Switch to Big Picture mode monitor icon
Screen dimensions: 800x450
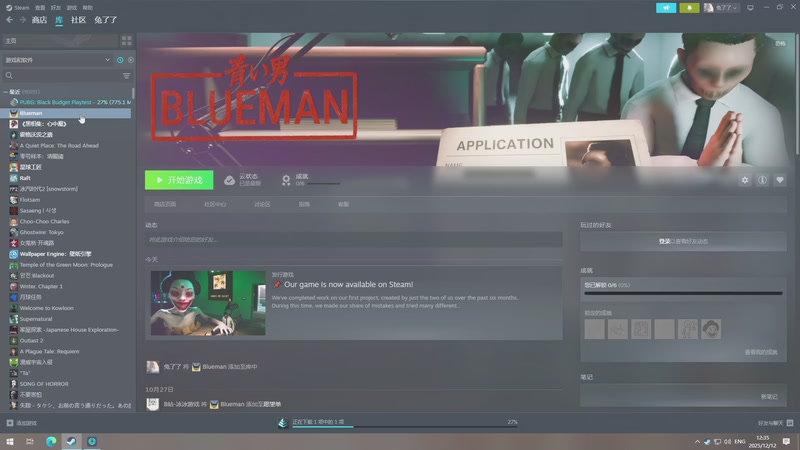point(750,8)
